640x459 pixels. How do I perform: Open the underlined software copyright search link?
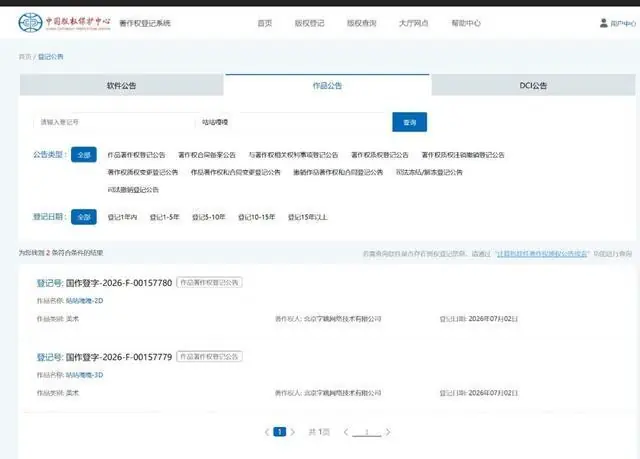coord(542,254)
